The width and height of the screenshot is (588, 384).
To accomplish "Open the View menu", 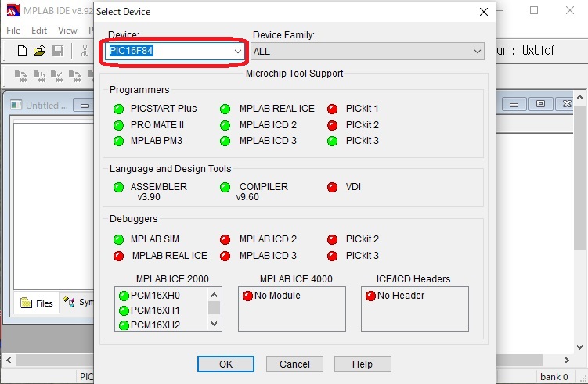I will tap(67, 30).
